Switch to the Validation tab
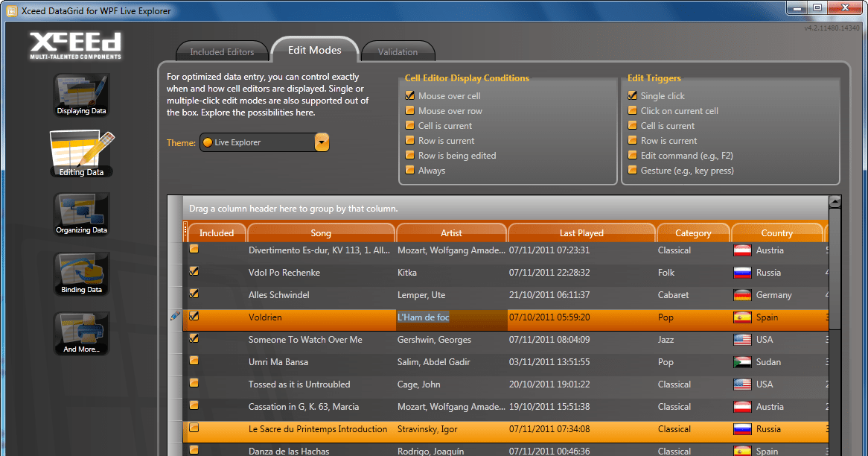The width and height of the screenshot is (868, 456). point(398,52)
